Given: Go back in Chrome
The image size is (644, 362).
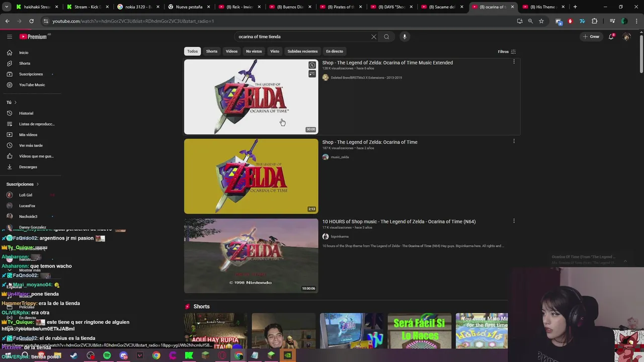Looking at the screenshot, I should [x=7, y=21].
